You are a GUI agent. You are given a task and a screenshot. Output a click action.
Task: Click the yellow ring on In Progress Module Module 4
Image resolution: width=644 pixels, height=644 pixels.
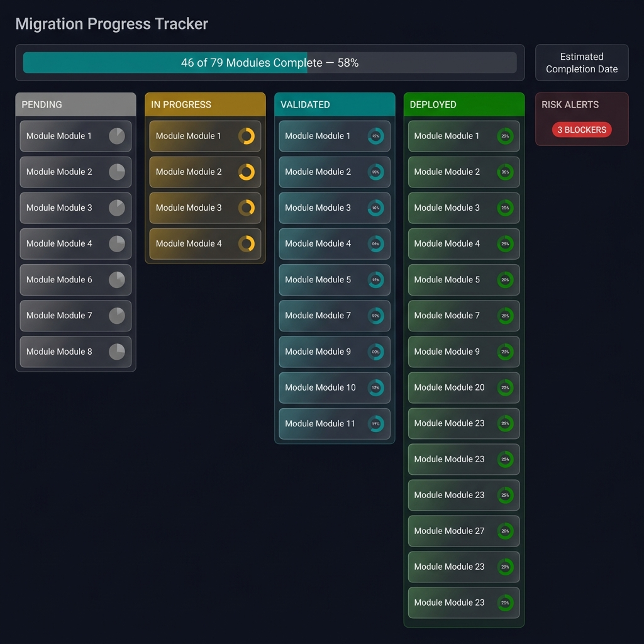point(247,244)
